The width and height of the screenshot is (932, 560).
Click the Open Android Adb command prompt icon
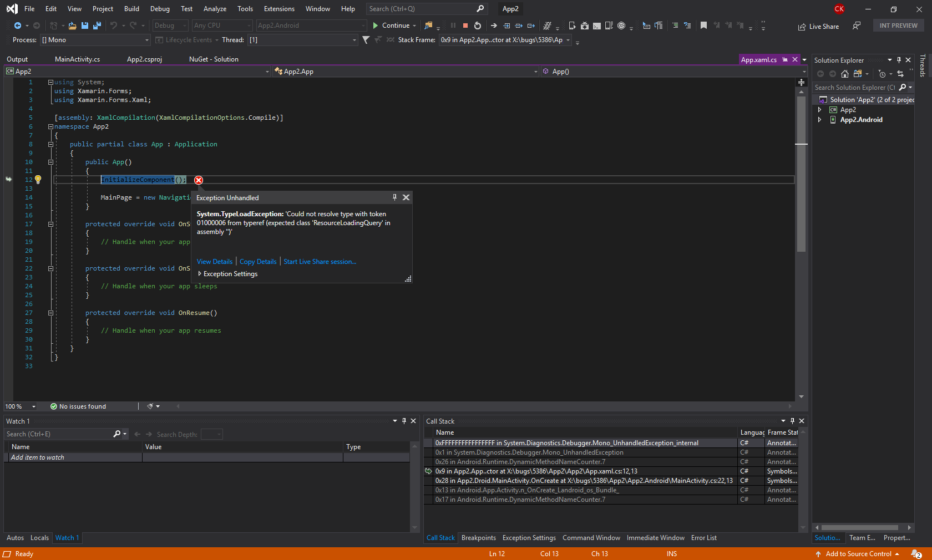coord(597,26)
